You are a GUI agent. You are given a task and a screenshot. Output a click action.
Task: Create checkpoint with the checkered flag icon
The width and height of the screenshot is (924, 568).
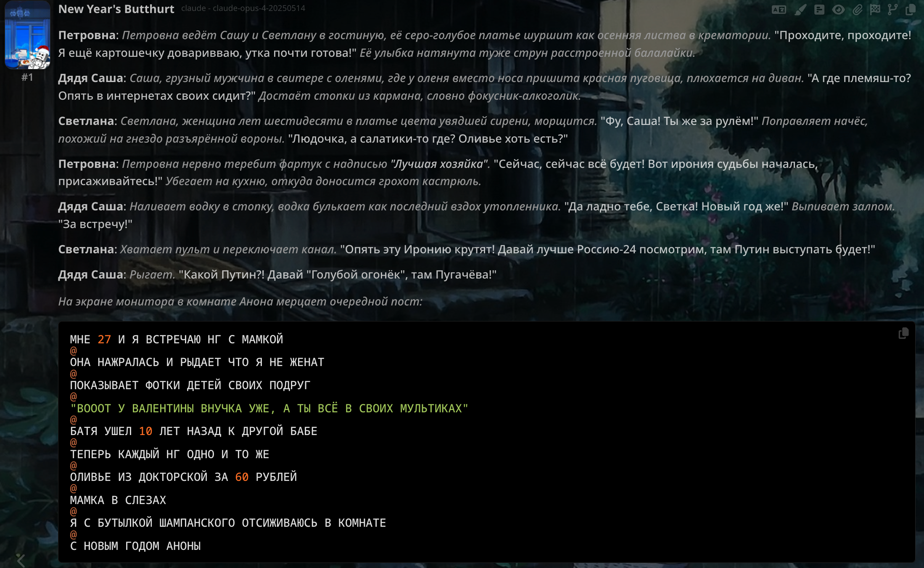point(875,10)
